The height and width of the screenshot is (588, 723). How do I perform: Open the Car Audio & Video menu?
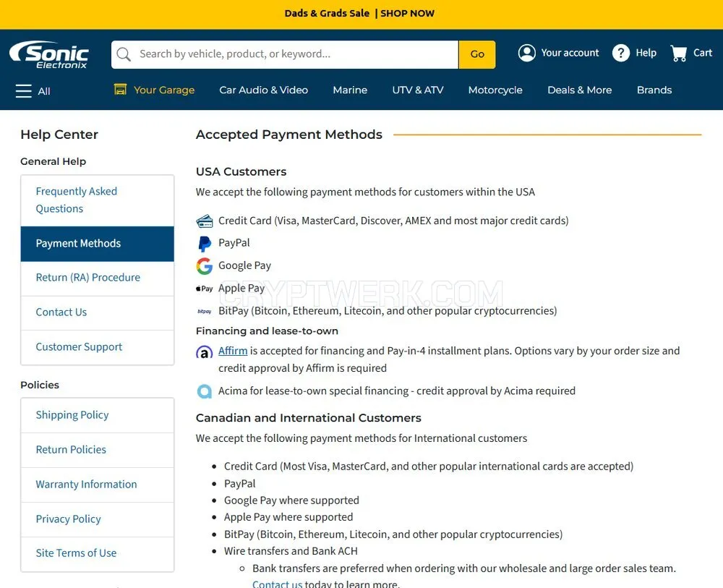click(x=264, y=90)
